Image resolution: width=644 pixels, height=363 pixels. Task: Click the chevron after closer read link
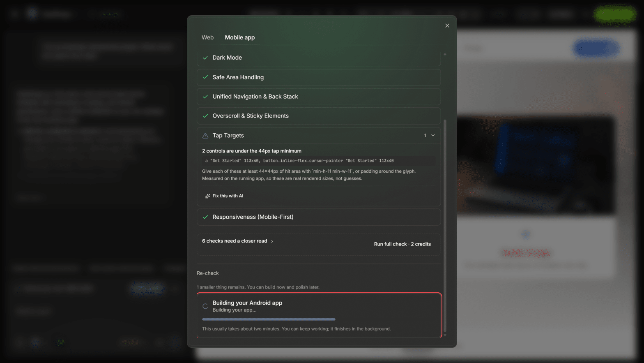pyautogui.click(x=272, y=241)
